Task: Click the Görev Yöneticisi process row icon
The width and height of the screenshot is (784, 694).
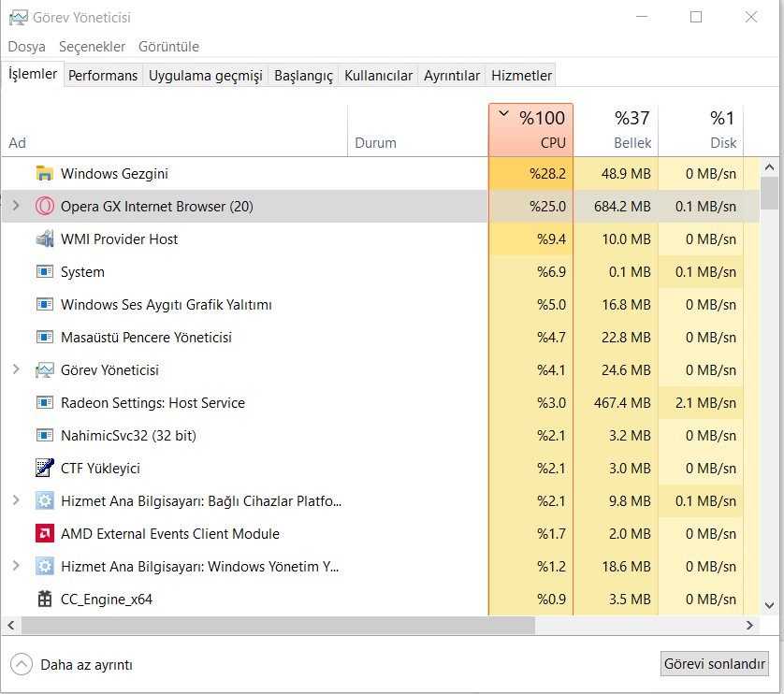Action: (x=44, y=370)
